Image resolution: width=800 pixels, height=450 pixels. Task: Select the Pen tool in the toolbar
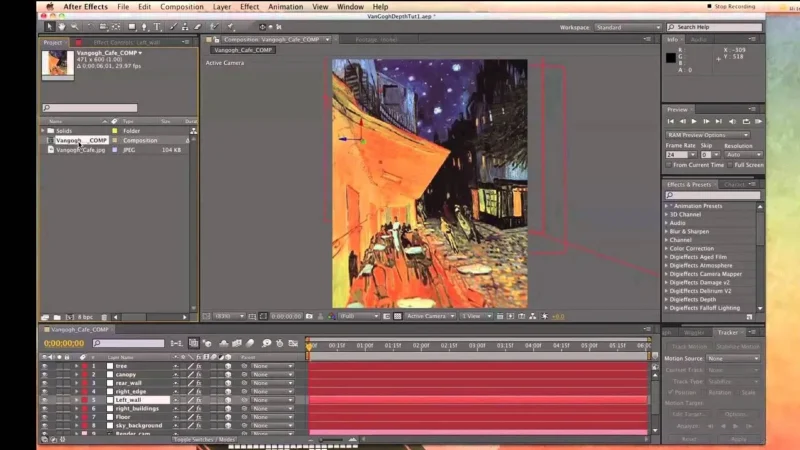pyautogui.click(x=144, y=27)
